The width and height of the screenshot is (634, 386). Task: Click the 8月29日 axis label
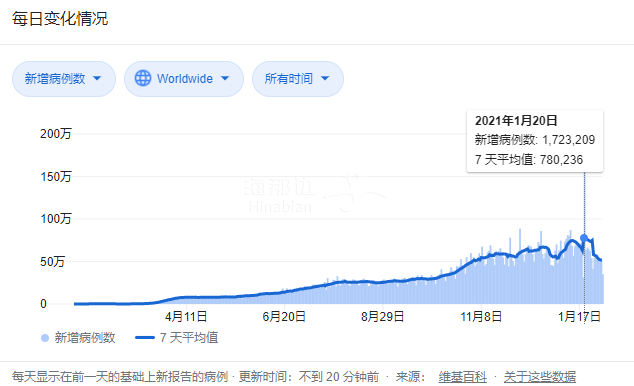(x=383, y=316)
